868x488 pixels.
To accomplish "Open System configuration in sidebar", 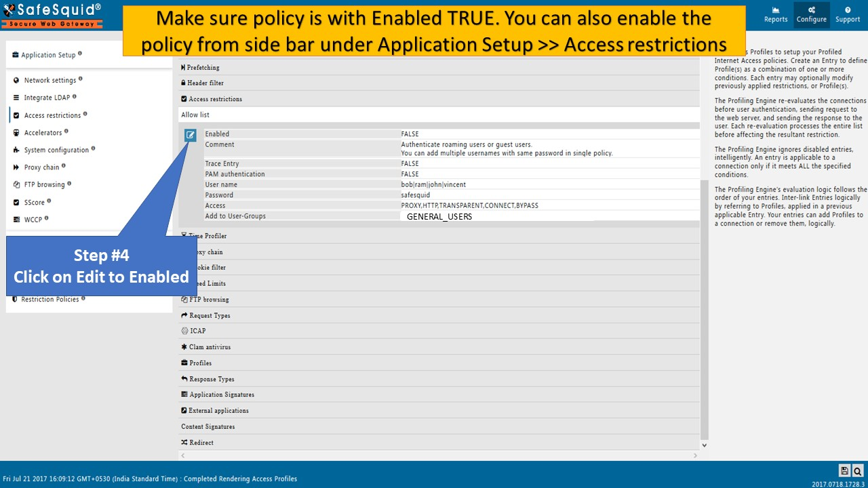I will click(x=56, y=150).
